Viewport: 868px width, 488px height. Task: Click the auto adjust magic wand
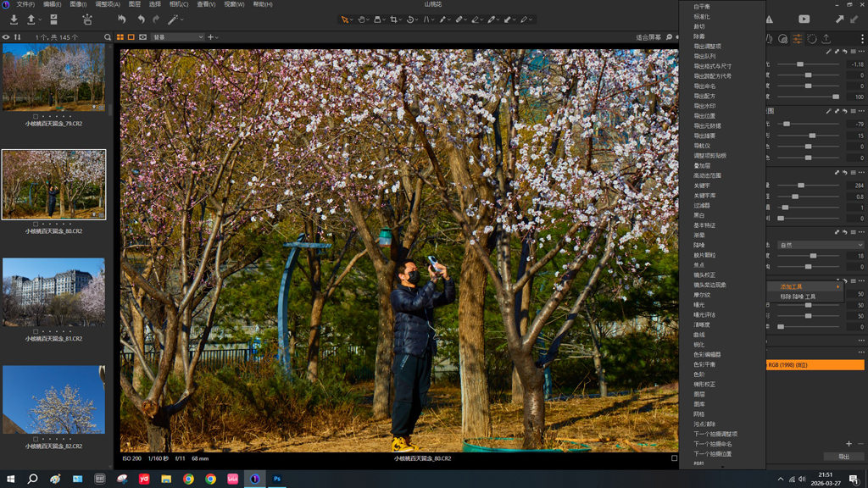[x=173, y=19]
